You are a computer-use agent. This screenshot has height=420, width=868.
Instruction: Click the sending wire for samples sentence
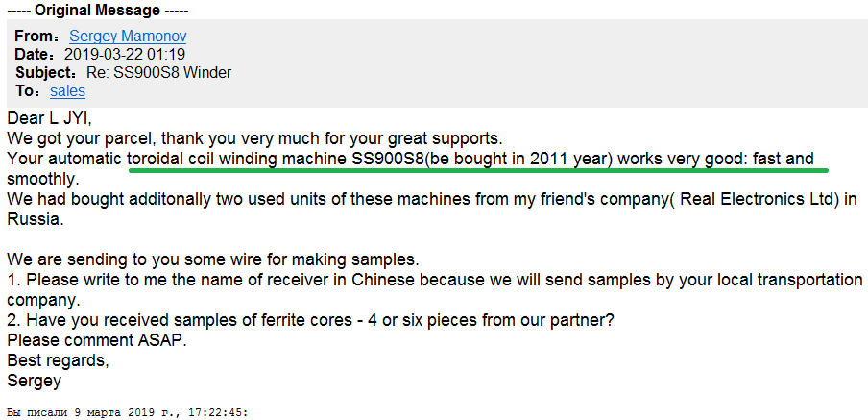tap(214, 259)
